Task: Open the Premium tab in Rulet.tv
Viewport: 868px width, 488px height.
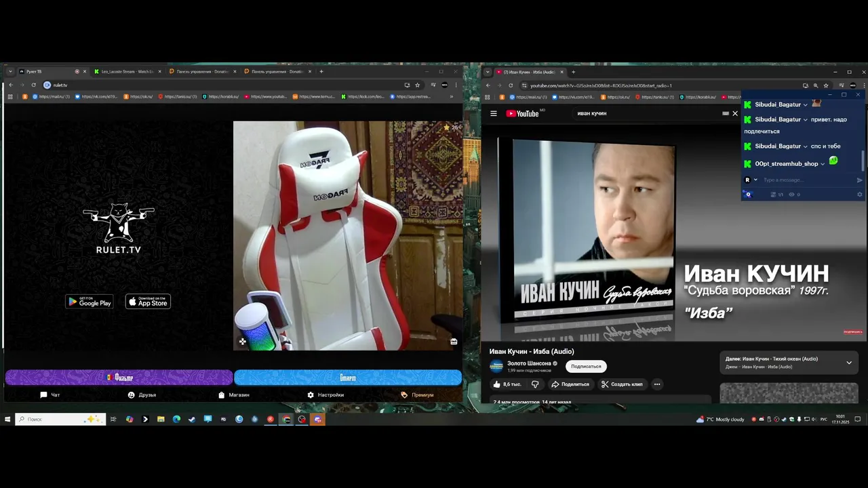Action: click(x=417, y=394)
